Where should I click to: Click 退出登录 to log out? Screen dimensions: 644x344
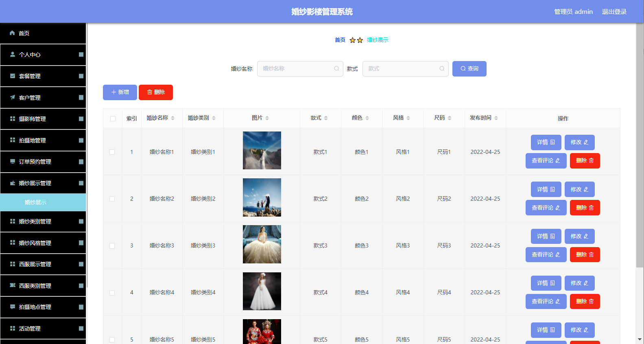click(614, 11)
